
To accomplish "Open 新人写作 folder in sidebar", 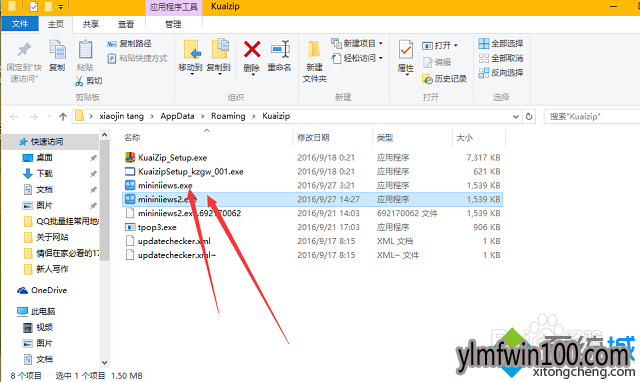I will pyautogui.click(x=52, y=269).
